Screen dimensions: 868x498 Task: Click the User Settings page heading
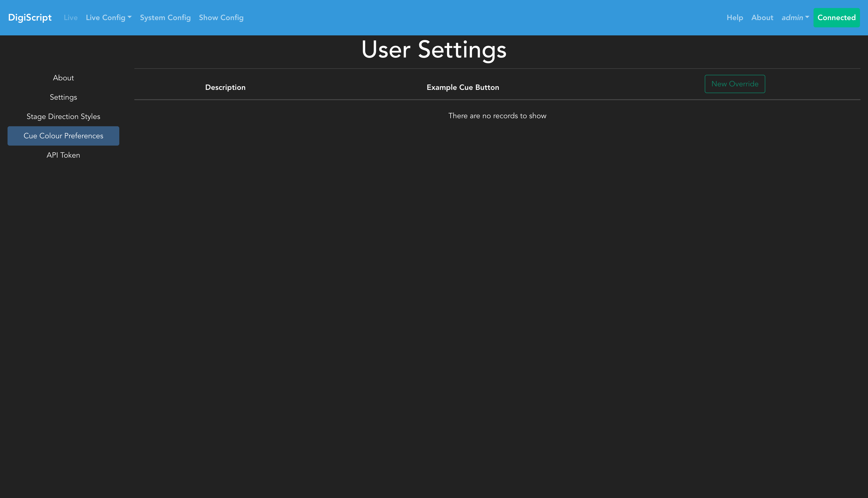433,50
